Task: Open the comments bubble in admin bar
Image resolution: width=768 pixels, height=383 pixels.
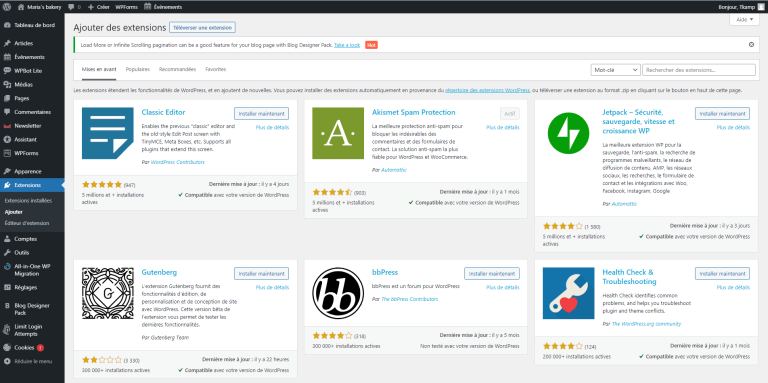Action: point(71,7)
